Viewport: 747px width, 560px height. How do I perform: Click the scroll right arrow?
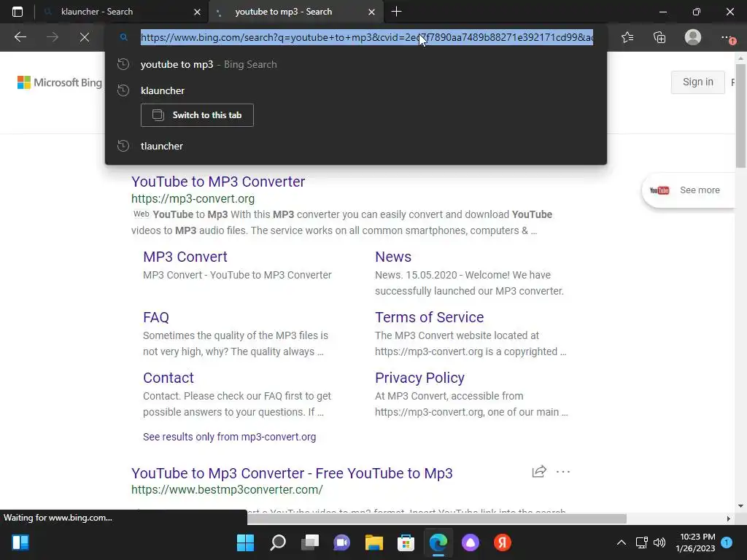729,518
